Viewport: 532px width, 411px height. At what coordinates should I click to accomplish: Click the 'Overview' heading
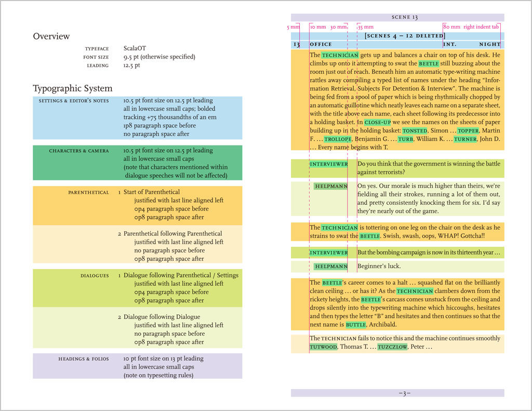pyautogui.click(x=51, y=36)
